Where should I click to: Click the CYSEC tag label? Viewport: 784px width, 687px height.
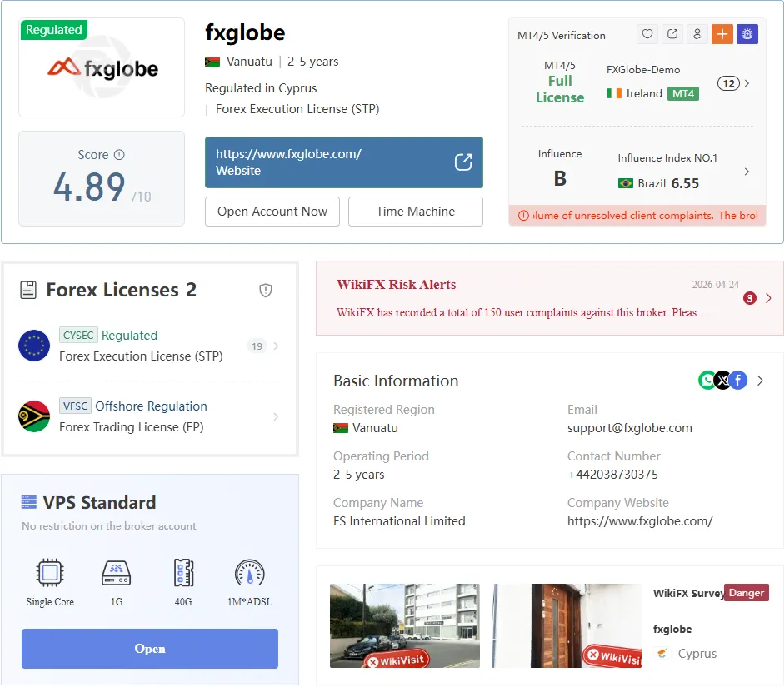coord(78,336)
